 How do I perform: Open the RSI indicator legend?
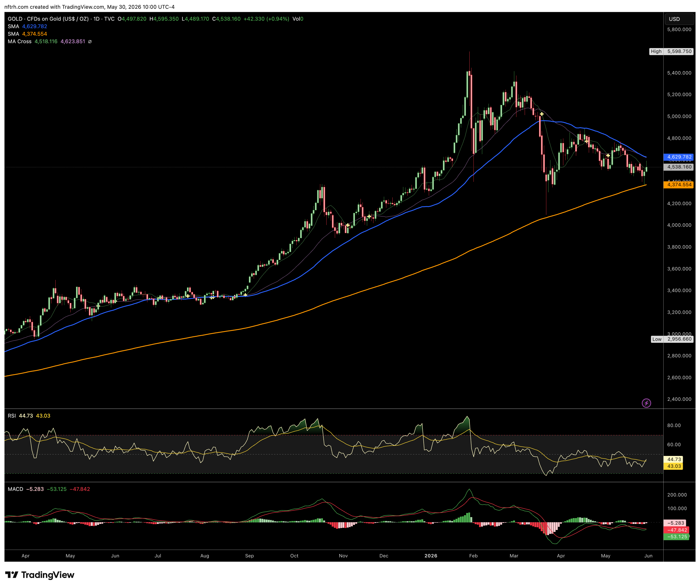point(29,416)
